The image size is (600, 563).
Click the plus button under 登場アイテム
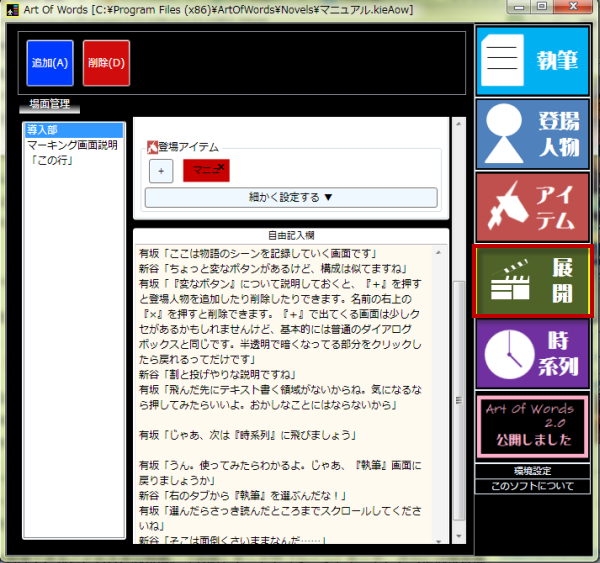[x=161, y=171]
